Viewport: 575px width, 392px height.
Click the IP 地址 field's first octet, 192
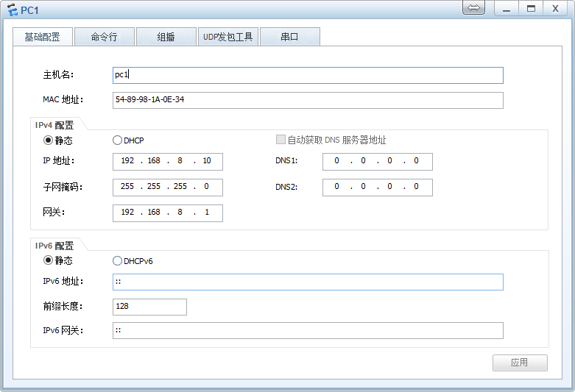[127, 161]
